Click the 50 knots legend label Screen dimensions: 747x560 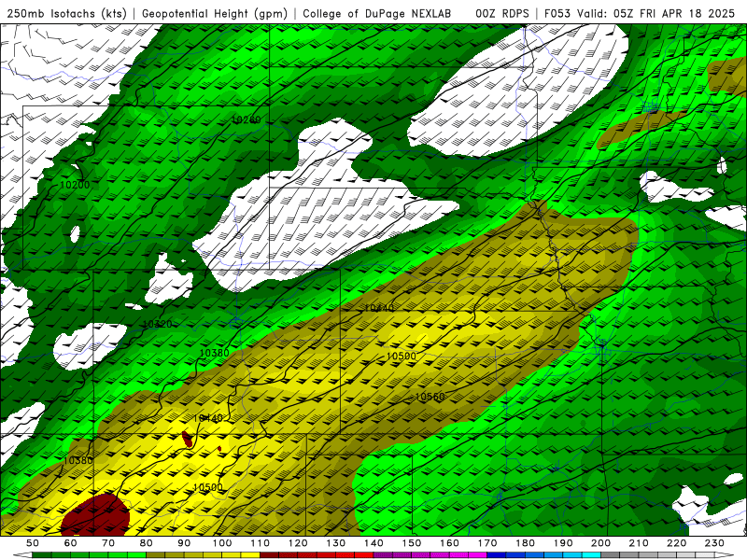pyautogui.click(x=33, y=543)
